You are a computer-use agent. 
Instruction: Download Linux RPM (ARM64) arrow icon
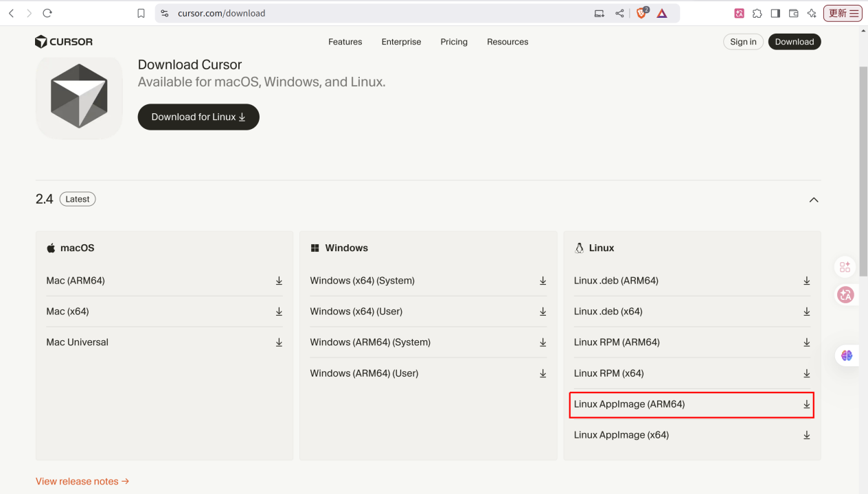(807, 342)
